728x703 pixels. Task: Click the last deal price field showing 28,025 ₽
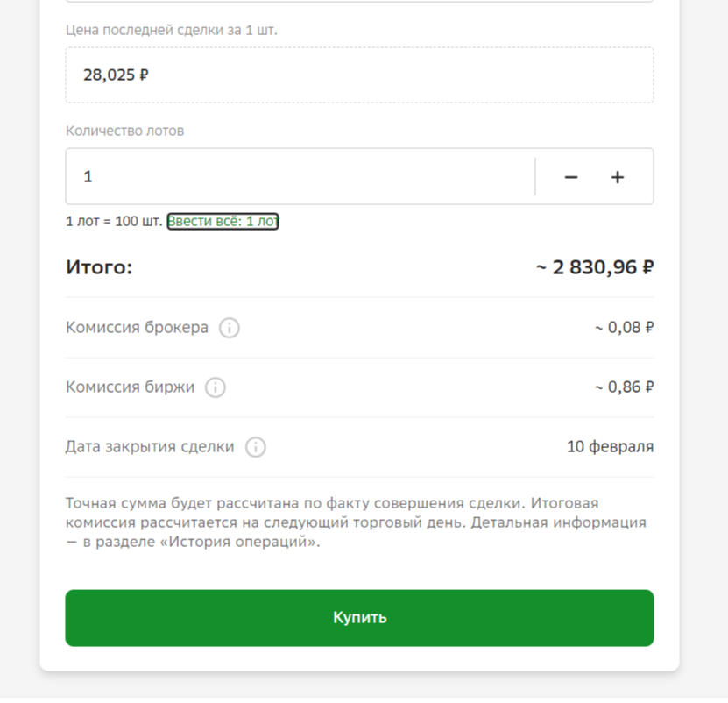pyautogui.click(x=358, y=75)
